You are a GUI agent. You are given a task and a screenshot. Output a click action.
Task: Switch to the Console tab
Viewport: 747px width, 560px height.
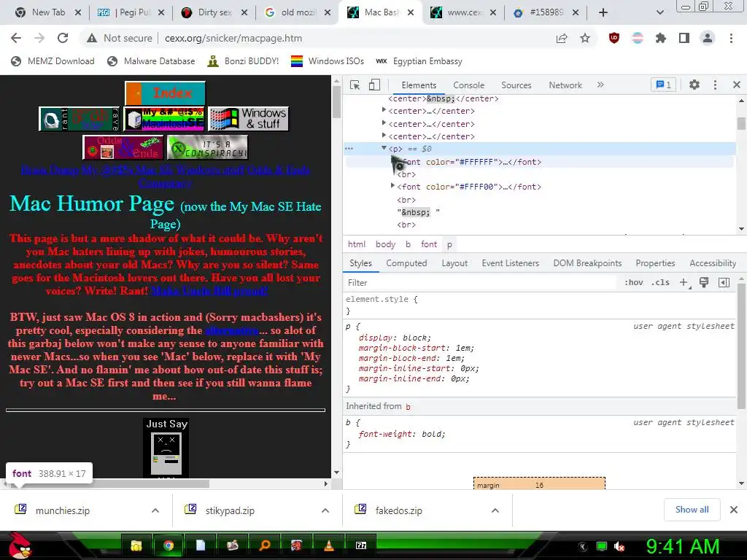click(469, 85)
